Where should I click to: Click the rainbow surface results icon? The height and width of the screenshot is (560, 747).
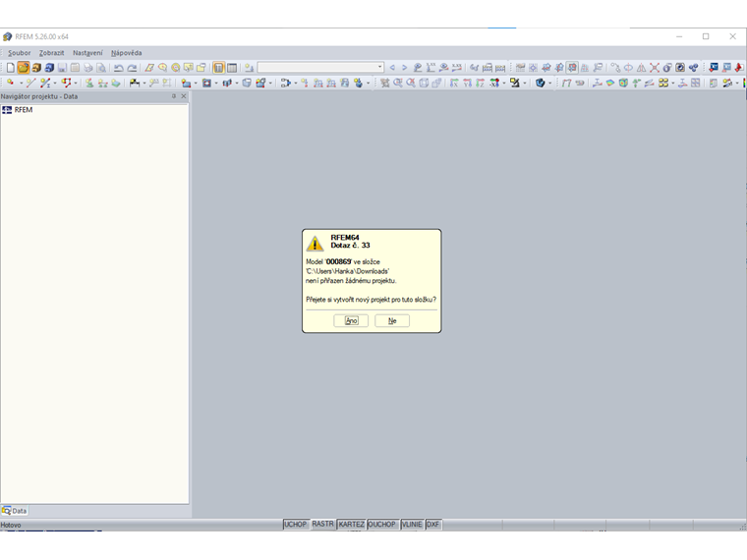click(x=610, y=83)
